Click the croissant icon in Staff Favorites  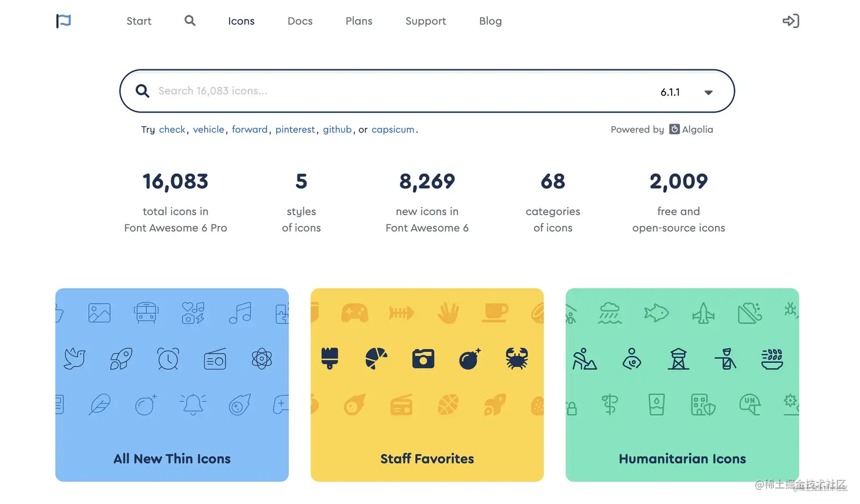point(377,359)
